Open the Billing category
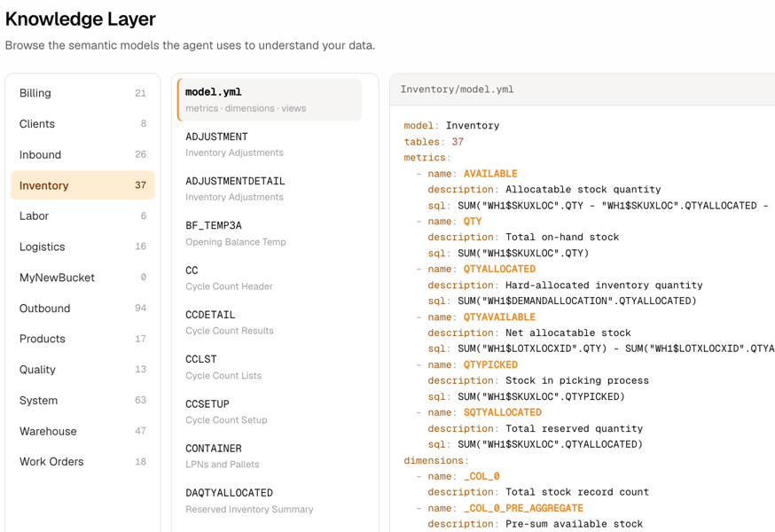 point(82,93)
